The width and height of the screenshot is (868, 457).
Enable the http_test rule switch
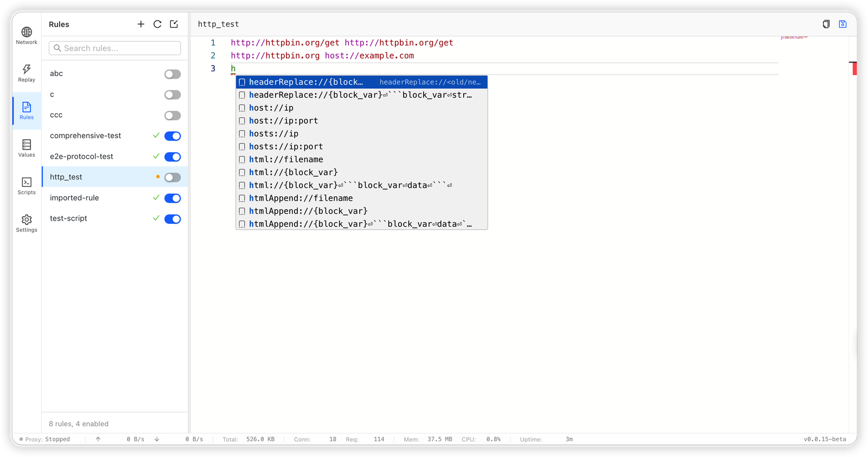point(173,177)
